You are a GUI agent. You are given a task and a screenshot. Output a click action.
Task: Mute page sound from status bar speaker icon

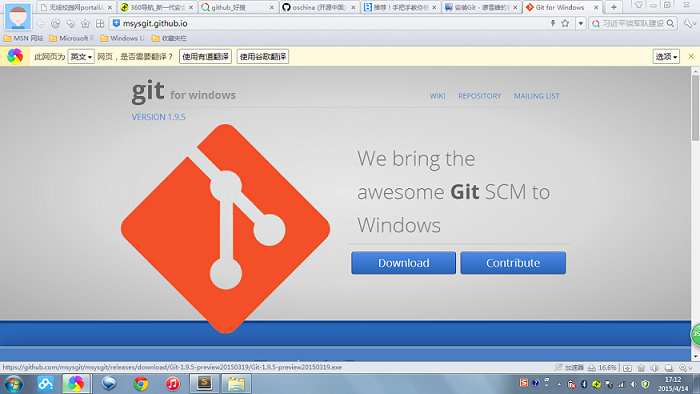654,368
